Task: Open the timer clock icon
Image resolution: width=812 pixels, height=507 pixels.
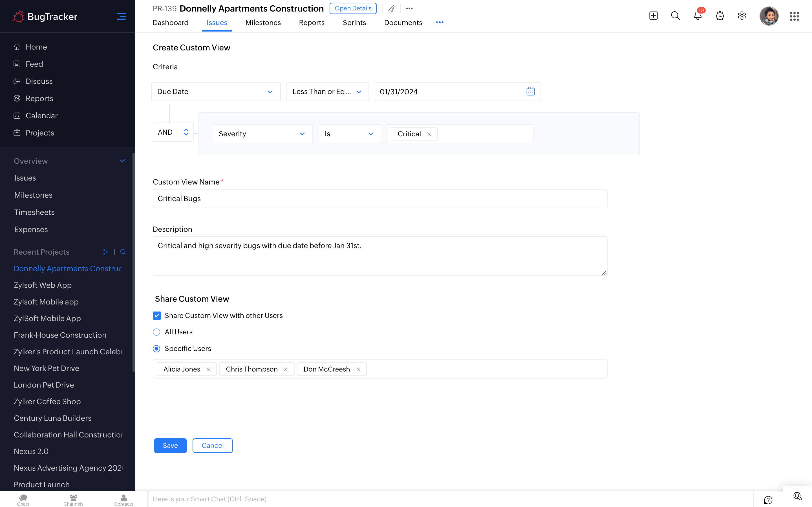Action: [x=720, y=16]
